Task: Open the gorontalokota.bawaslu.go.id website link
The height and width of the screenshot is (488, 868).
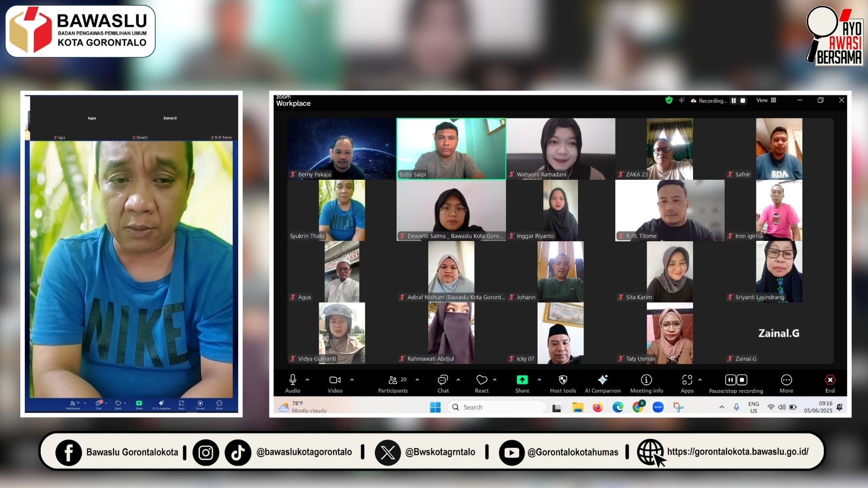Action: [x=738, y=452]
